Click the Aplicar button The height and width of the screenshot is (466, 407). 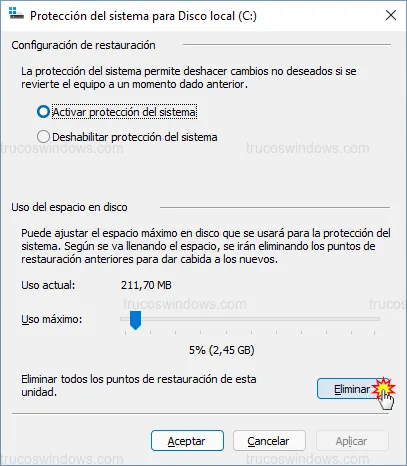pyautogui.click(x=352, y=441)
